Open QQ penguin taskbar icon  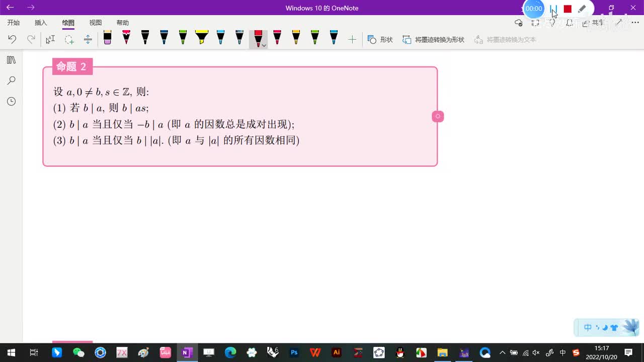point(400,352)
